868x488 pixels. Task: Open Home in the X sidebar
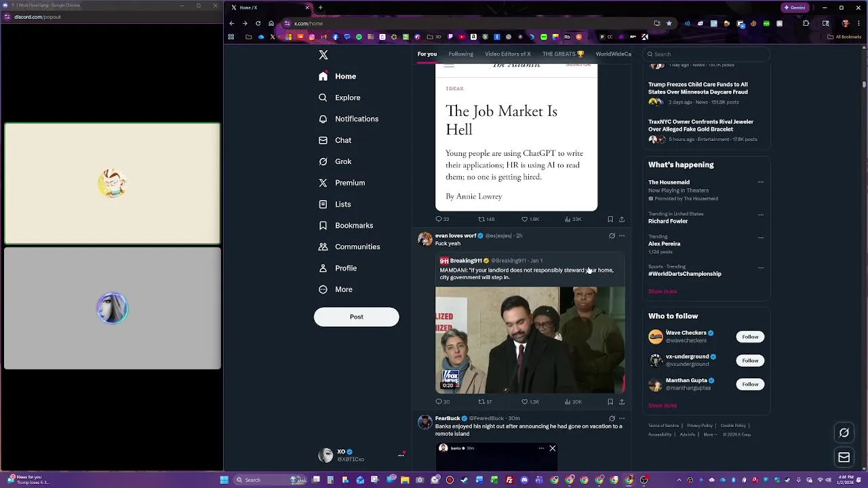[x=338, y=77]
